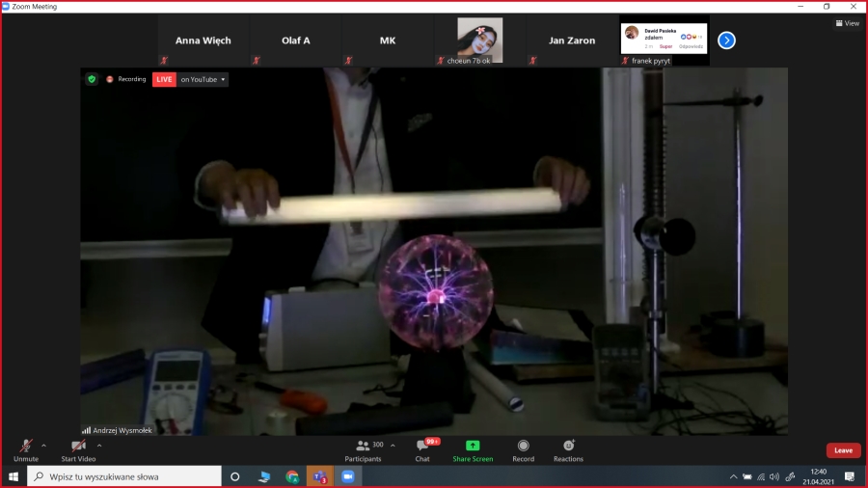
Task: Open Microsoft Teams from the taskbar
Action: [319, 476]
